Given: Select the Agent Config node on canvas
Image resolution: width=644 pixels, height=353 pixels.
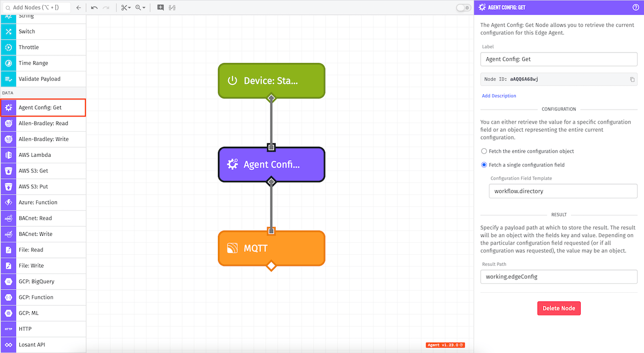Looking at the screenshot, I should pyautogui.click(x=272, y=164).
